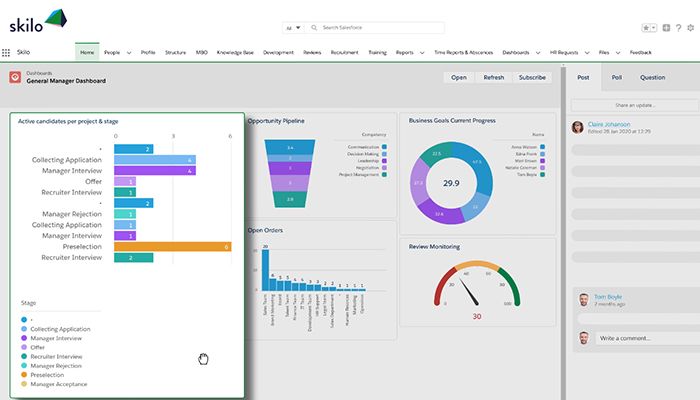Click the red Dashboards icon in header
The width and height of the screenshot is (700, 400).
[x=15, y=77]
